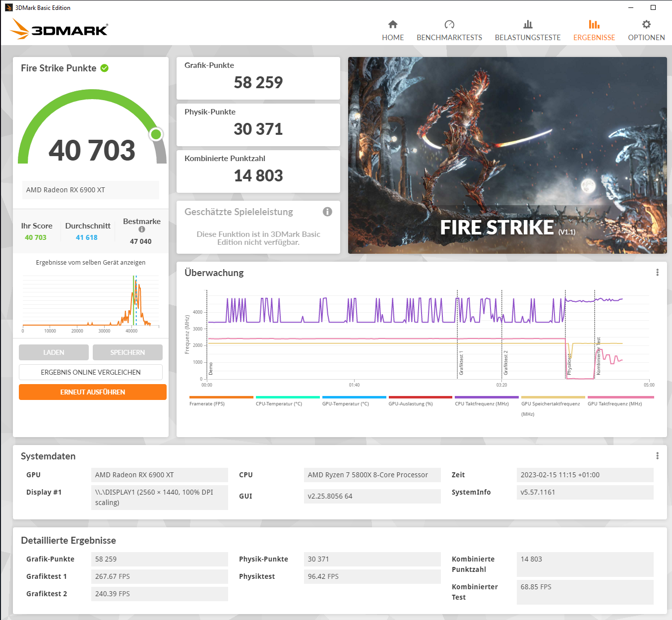
Task: Click the Ergebnisse orange chart icon
Action: pyautogui.click(x=594, y=24)
